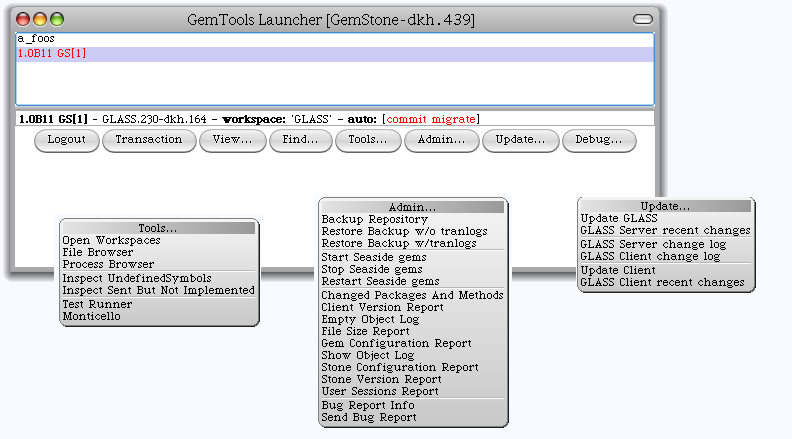The height and width of the screenshot is (439, 792).
Task: Open the Transaction button menu
Action: 149,140
